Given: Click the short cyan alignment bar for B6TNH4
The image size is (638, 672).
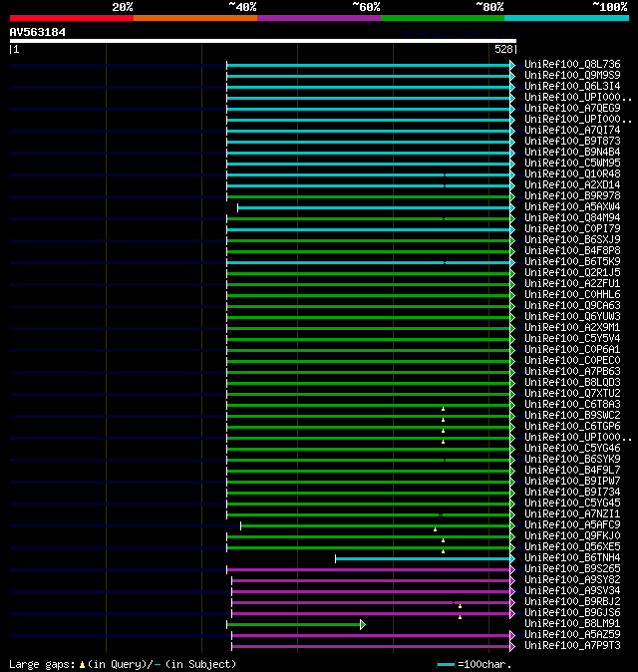Looking at the screenshot, I should coord(425,559).
